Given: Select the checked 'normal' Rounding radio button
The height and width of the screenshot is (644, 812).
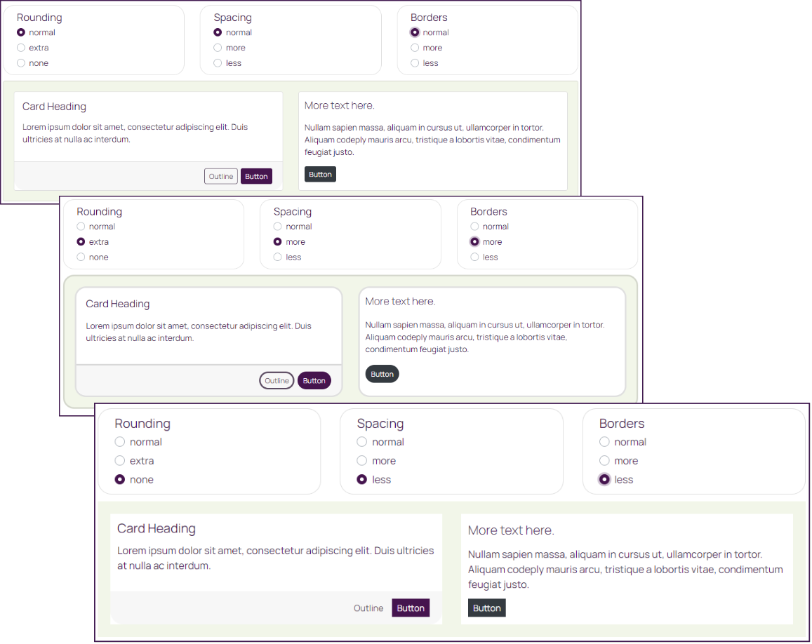Looking at the screenshot, I should (21, 32).
